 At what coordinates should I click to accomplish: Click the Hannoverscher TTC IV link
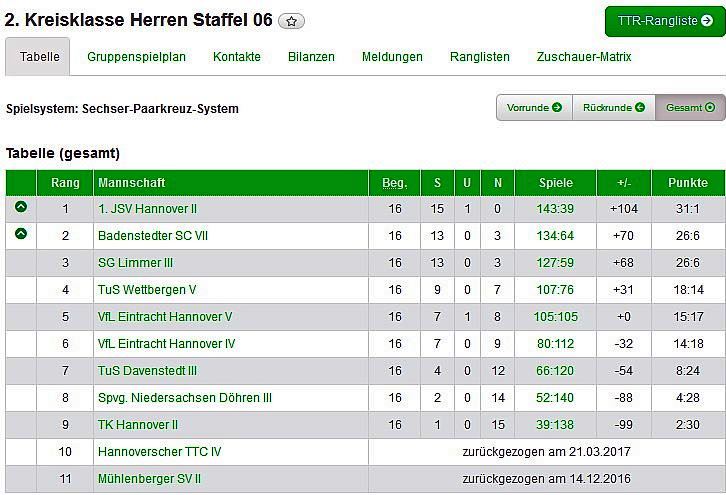tap(159, 452)
